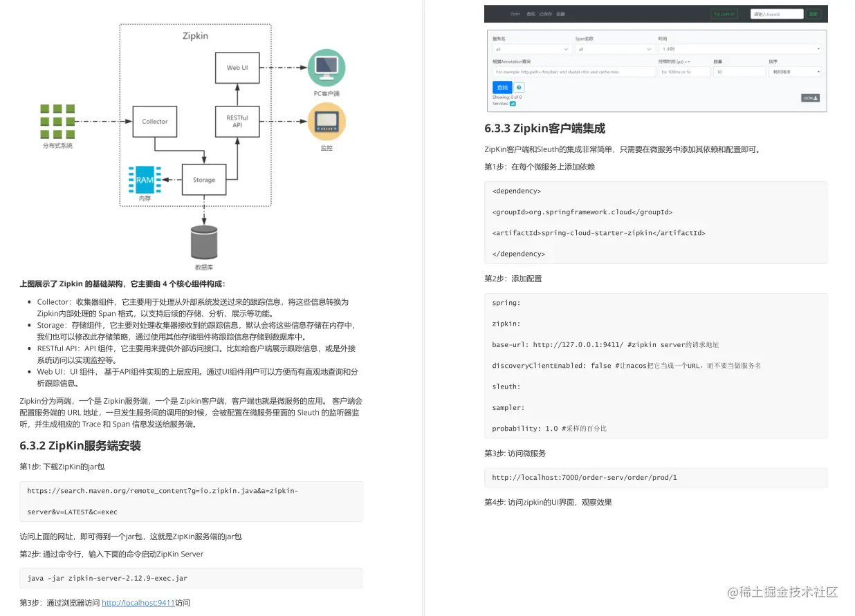Screen dimensions: 855x616
Task: Click the blue 查找 search button
Action: 502,88
